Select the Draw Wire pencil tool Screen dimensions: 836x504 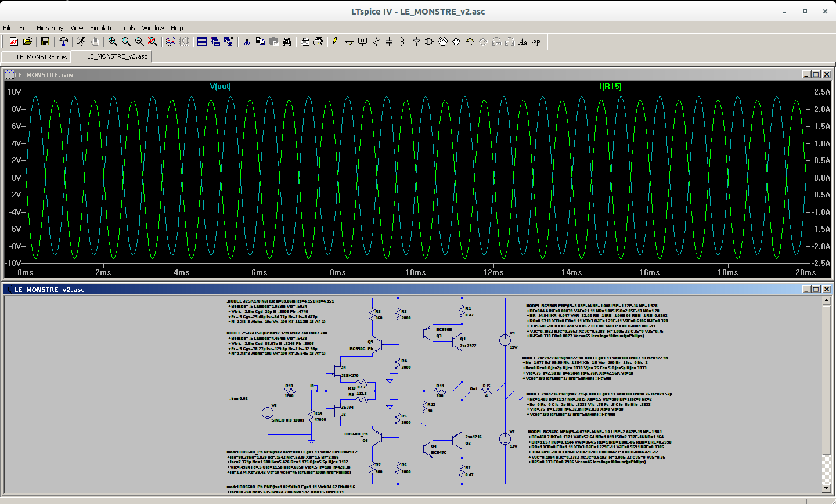tap(336, 41)
